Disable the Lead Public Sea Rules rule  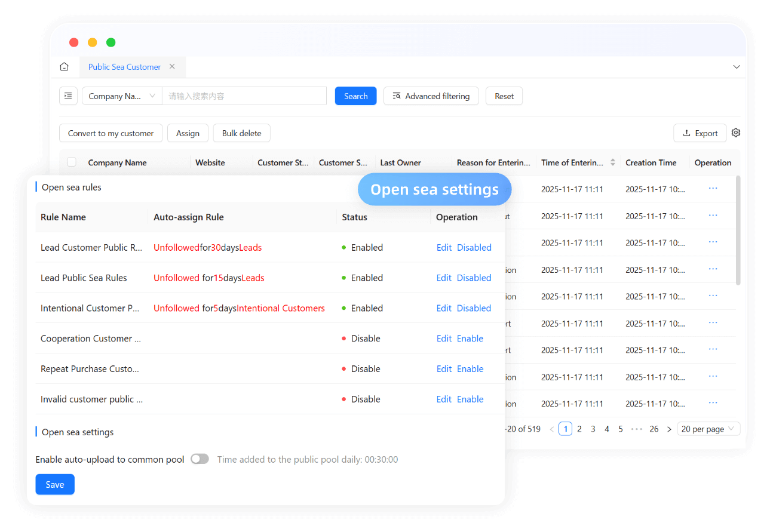pyautogui.click(x=474, y=278)
